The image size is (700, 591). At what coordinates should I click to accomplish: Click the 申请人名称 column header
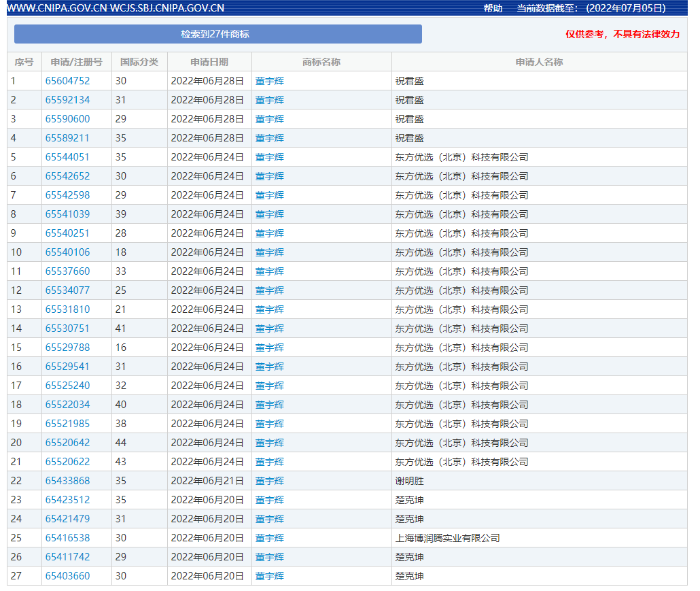click(x=539, y=62)
